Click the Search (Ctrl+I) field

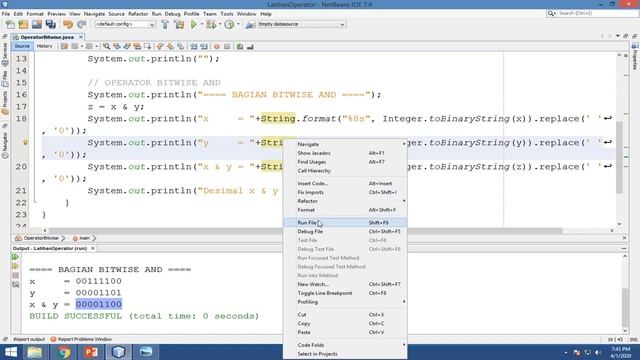click(593, 13)
